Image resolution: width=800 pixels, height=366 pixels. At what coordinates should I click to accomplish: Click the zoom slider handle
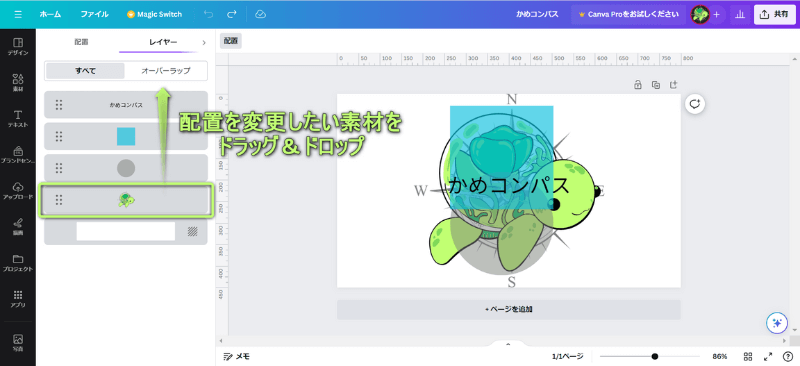[x=655, y=356]
